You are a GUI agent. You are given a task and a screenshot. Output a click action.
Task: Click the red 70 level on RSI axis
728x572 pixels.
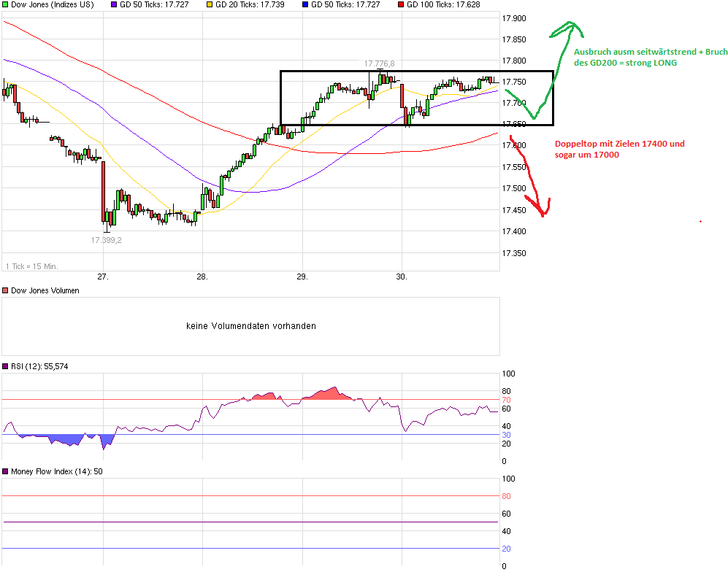tap(506, 400)
